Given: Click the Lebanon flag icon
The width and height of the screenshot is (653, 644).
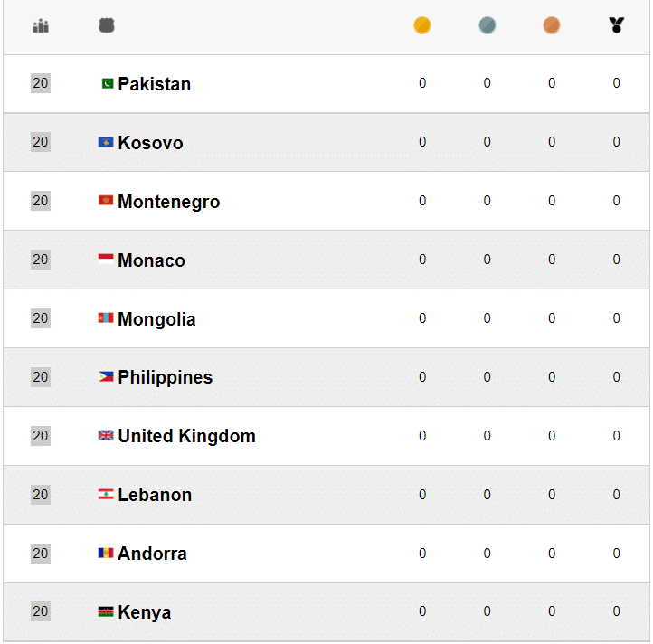Looking at the screenshot, I should (x=106, y=495).
